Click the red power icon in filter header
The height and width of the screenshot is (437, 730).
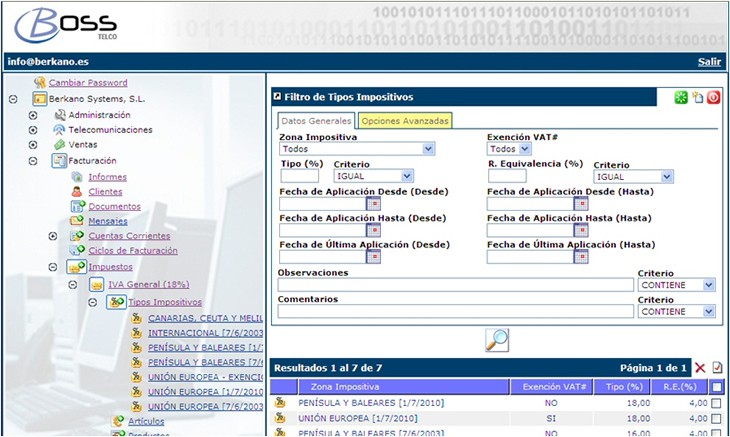tap(714, 97)
